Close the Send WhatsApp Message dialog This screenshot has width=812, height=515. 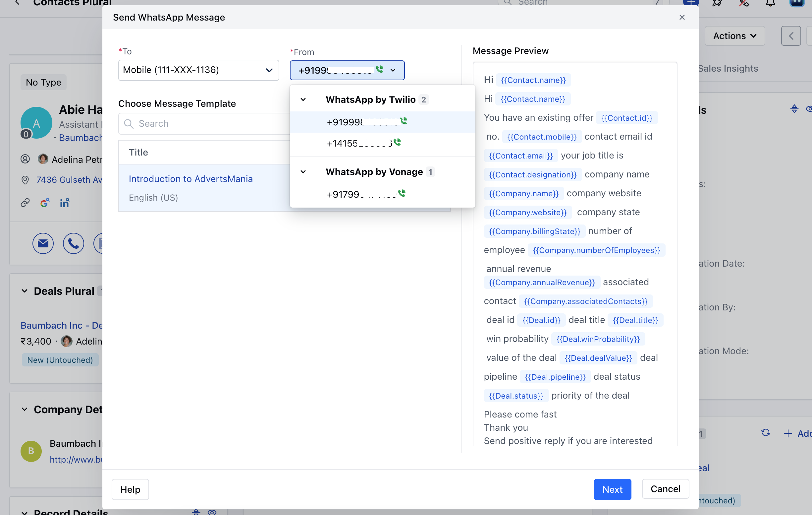point(682,17)
